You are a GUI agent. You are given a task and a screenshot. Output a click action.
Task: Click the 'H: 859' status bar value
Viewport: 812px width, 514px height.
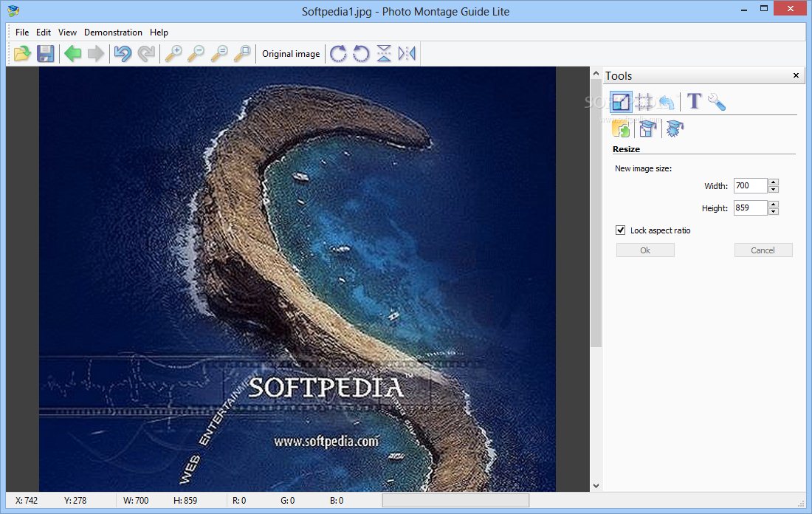(x=185, y=501)
